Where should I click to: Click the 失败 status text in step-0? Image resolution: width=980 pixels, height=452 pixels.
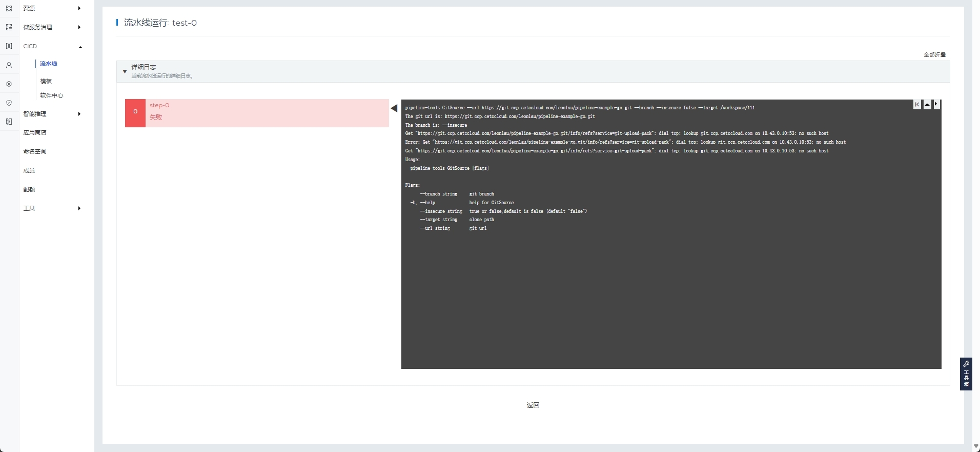click(156, 117)
